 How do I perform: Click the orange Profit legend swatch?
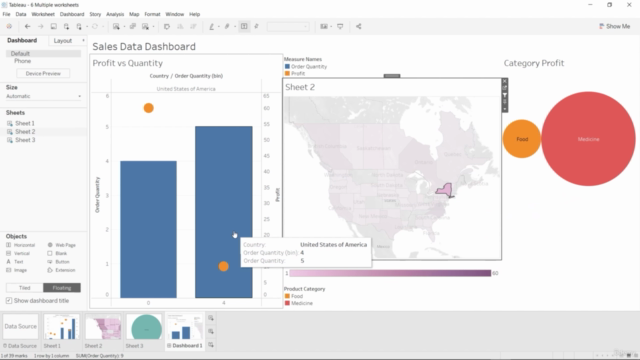pyautogui.click(x=287, y=73)
